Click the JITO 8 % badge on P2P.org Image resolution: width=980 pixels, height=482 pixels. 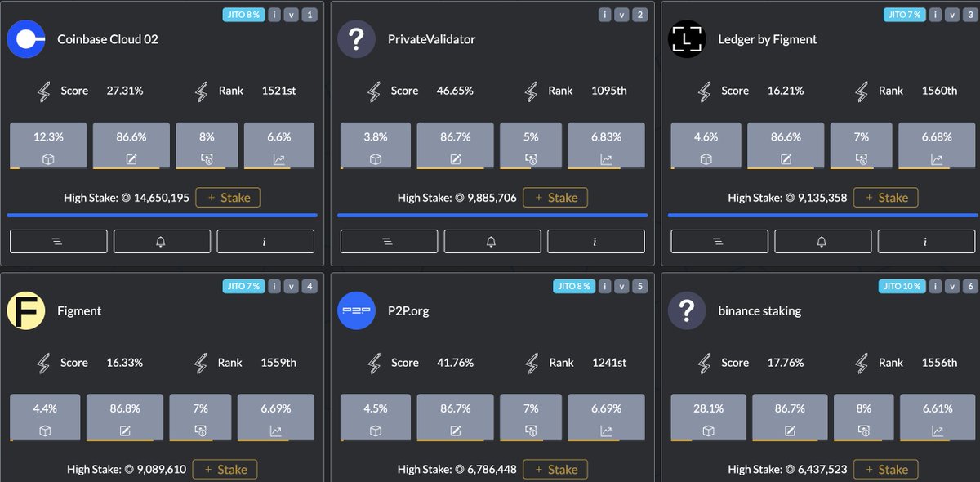(x=573, y=286)
